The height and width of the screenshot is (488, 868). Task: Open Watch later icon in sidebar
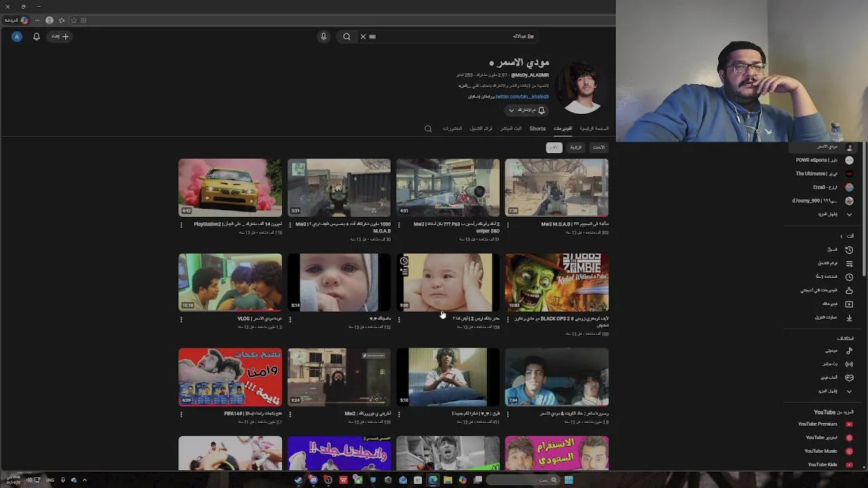849,277
